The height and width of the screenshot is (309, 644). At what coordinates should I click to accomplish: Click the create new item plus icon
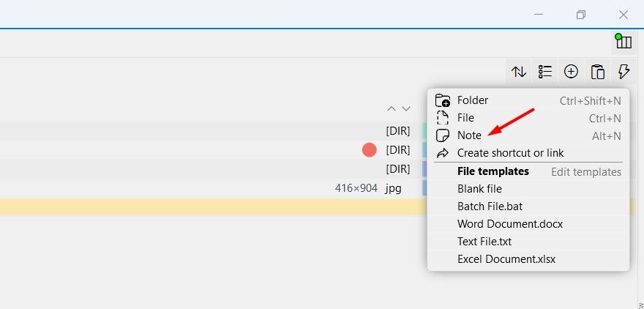[x=571, y=72]
